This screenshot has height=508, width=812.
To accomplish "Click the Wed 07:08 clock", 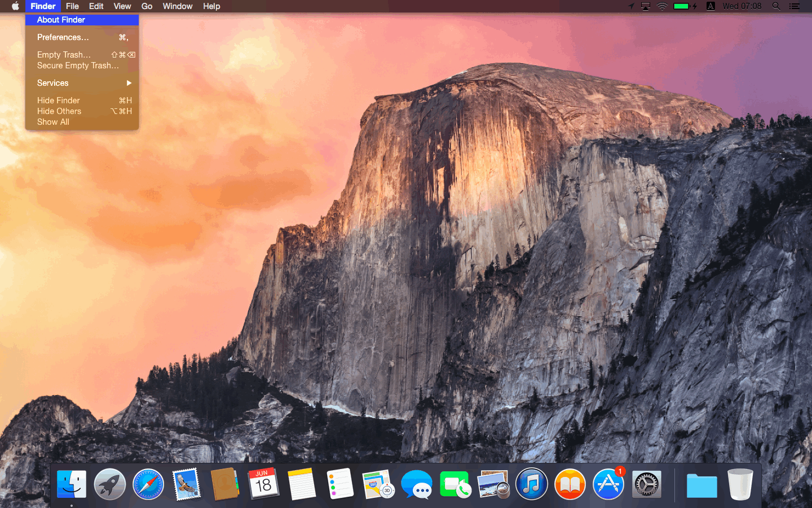I will (742, 6).
